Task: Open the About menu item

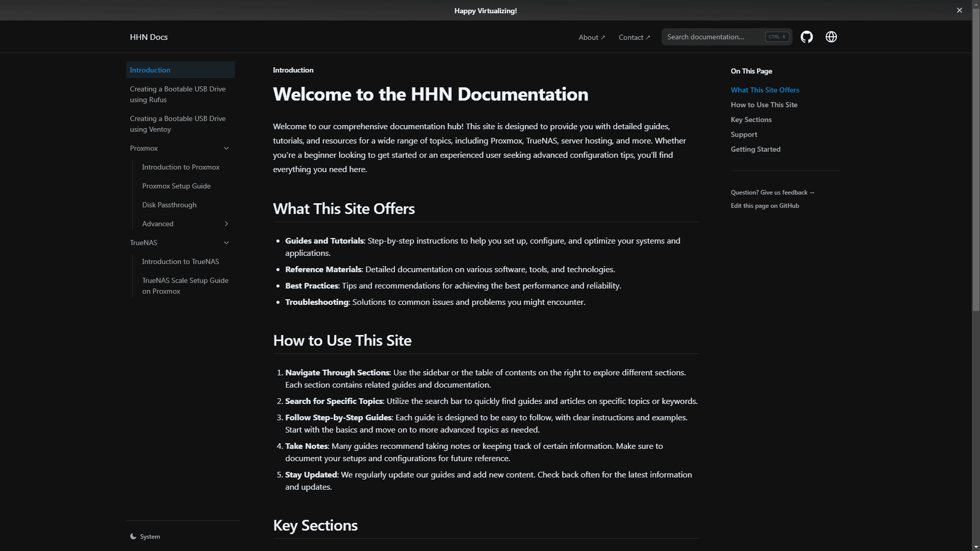Action: pos(591,37)
